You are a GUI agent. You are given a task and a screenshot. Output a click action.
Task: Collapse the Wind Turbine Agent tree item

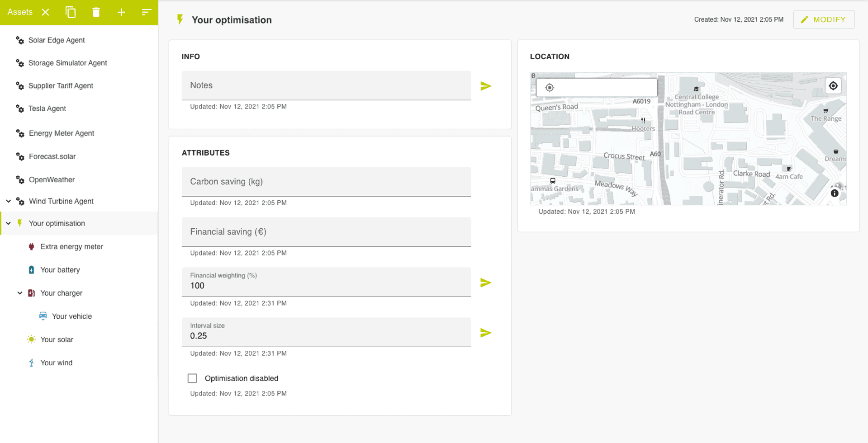point(8,201)
